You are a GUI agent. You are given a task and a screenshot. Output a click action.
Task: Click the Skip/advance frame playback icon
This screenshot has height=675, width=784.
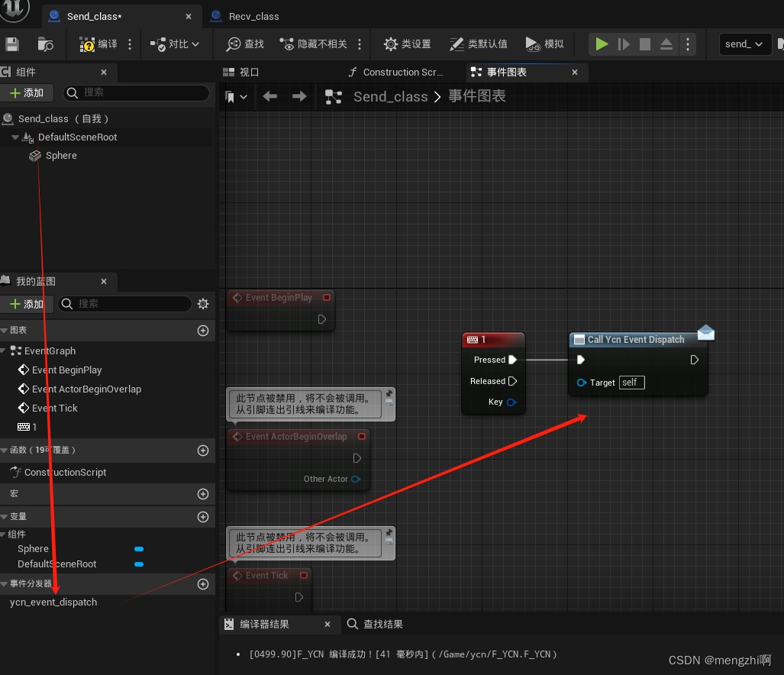coord(624,44)
